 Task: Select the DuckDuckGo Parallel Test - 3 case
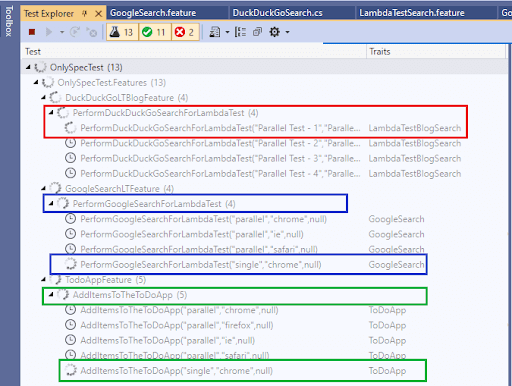pos(264,158)
